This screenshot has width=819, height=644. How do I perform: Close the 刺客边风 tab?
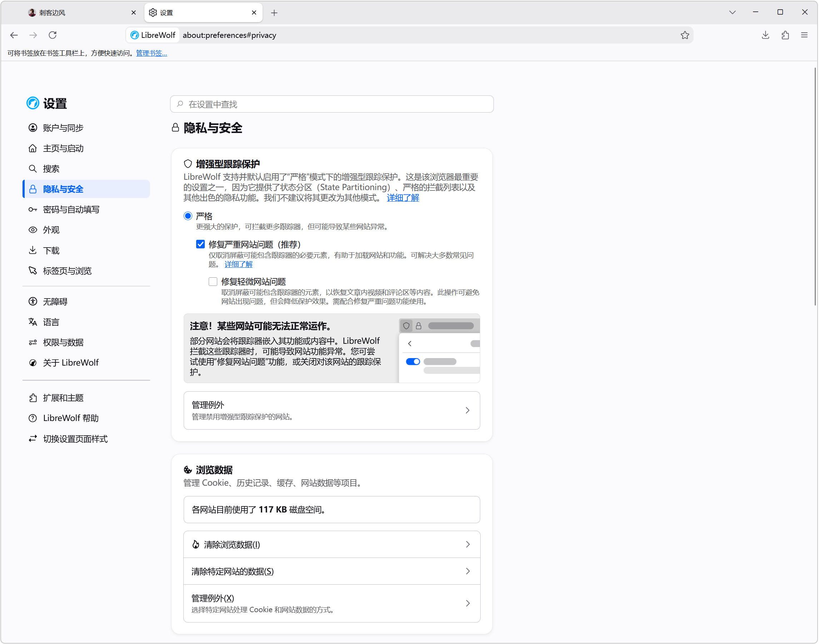coord(133,13)
